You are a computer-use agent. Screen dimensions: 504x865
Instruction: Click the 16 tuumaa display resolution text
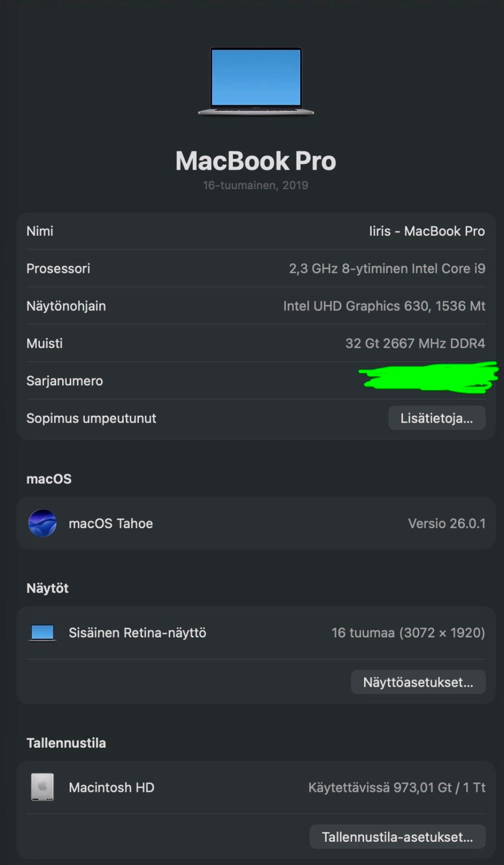(408, 633)
